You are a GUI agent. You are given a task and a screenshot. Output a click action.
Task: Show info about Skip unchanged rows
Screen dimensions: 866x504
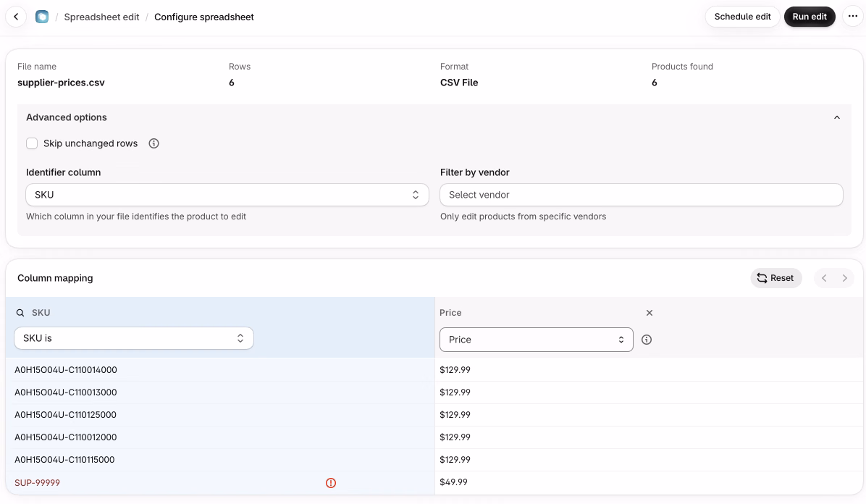154,143
